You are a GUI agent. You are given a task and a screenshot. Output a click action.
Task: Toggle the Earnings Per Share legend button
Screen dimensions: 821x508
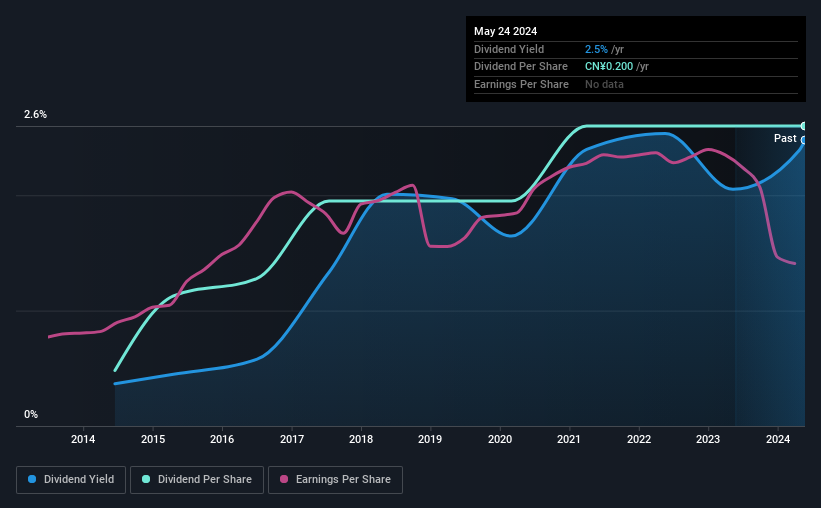(335, 480)
